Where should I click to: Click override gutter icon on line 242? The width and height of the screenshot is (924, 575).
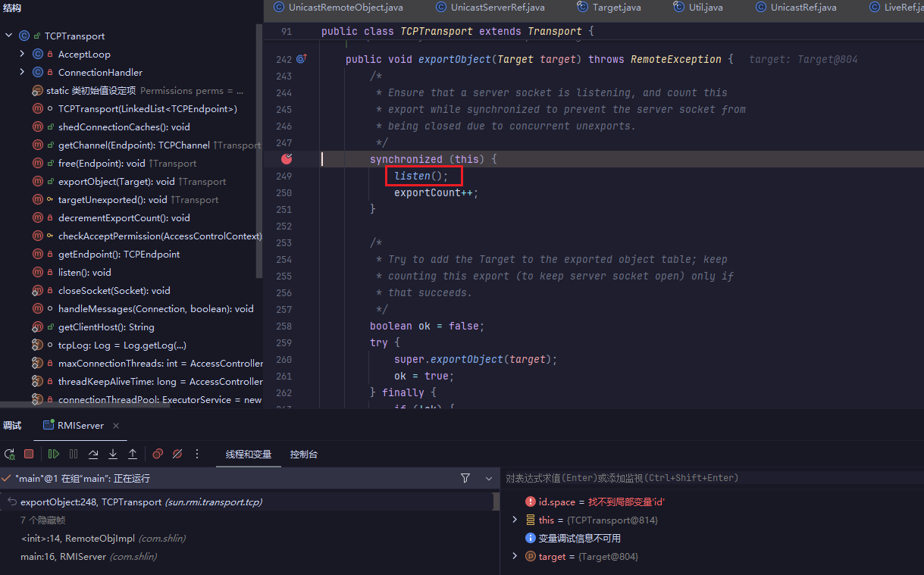click(x=301, y=59)
